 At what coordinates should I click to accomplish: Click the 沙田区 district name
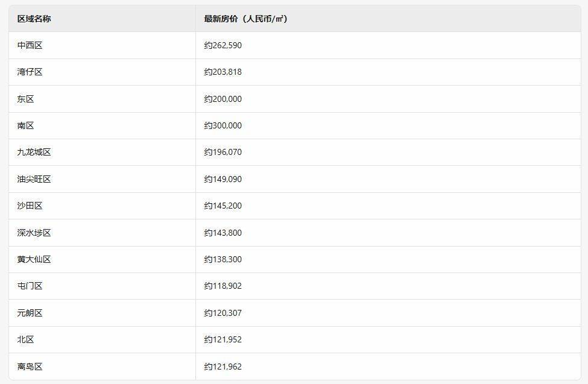[30, 206]
